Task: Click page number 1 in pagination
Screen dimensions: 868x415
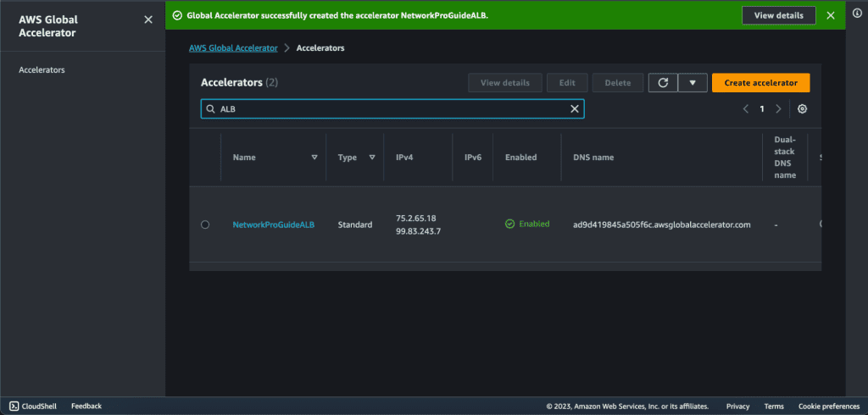Action: tap(762, 109)
